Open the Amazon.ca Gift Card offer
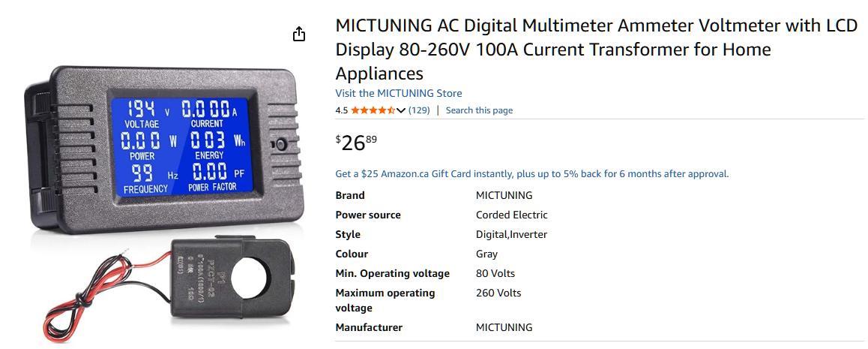Image resolution: width=868 pixels, height=349 pixels. (531, 174)
